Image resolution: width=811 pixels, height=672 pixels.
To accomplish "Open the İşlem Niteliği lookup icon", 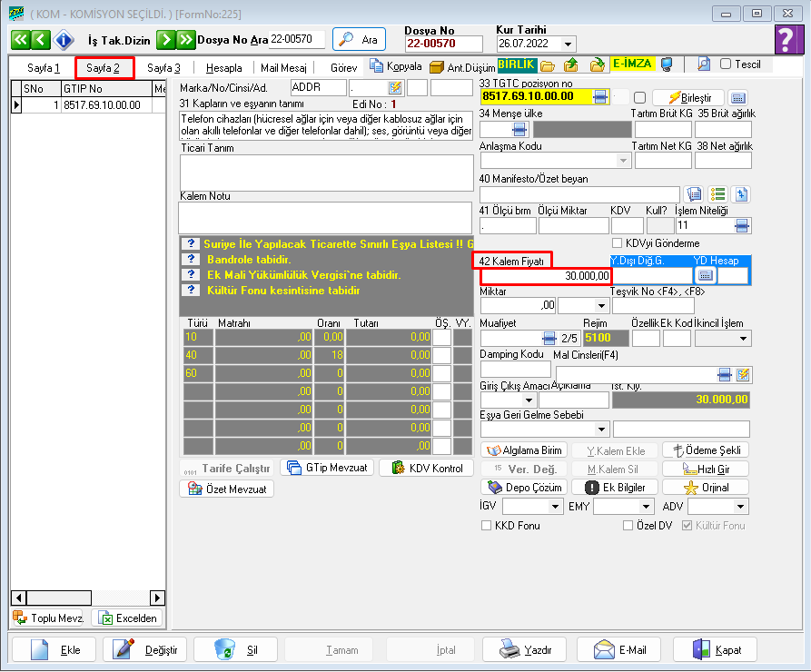I will tap(742, 225).
